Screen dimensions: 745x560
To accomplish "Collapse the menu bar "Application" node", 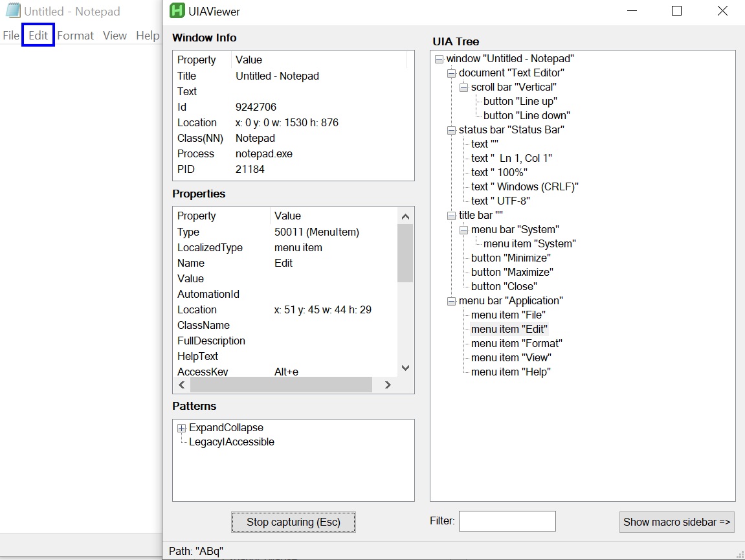I will pos(451,300).
